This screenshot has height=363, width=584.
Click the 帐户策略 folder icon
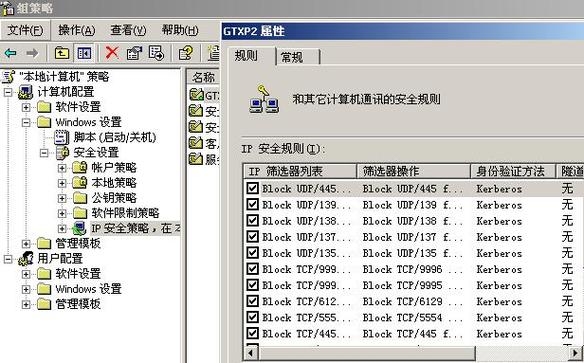[x=80, y=168]
